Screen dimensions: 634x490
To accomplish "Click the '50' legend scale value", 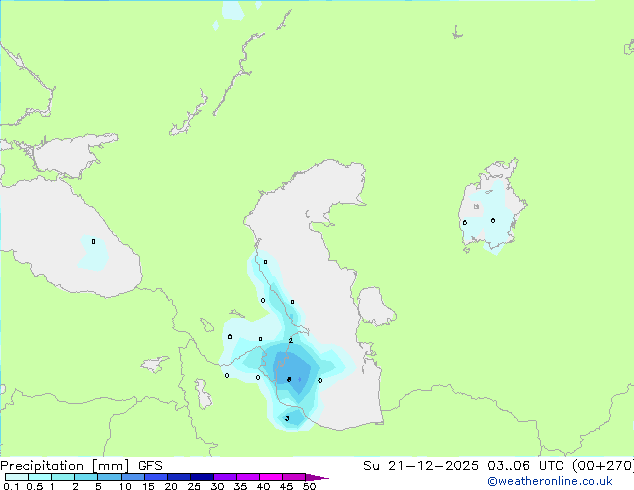I will click(309, 486).
